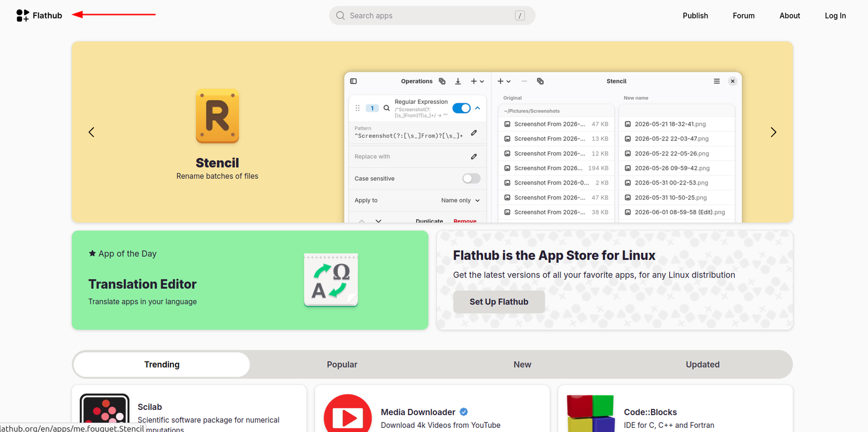
Task: Click the Translation Editor app icon
Action: pos(331,280)
